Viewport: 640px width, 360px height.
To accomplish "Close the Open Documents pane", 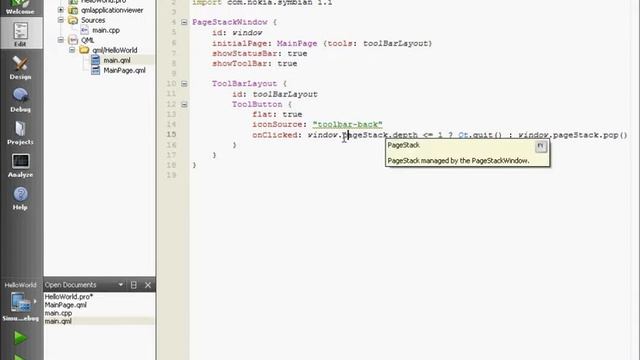I will [x=148, y=285].
